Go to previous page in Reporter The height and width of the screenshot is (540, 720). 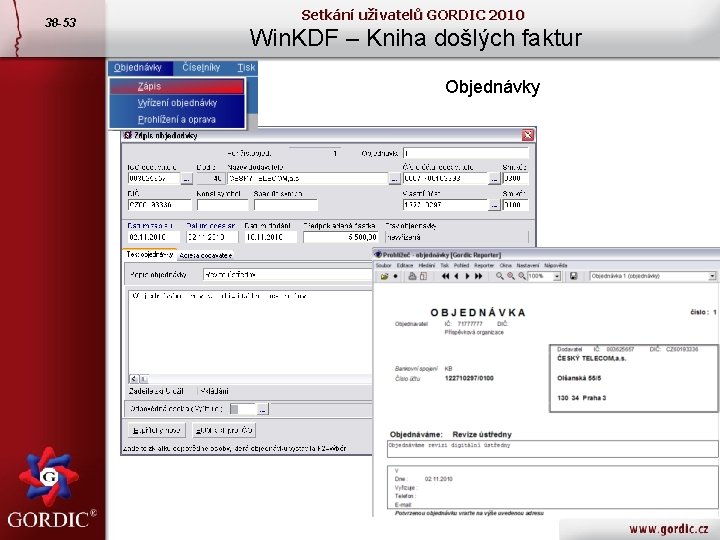(456, 276)
